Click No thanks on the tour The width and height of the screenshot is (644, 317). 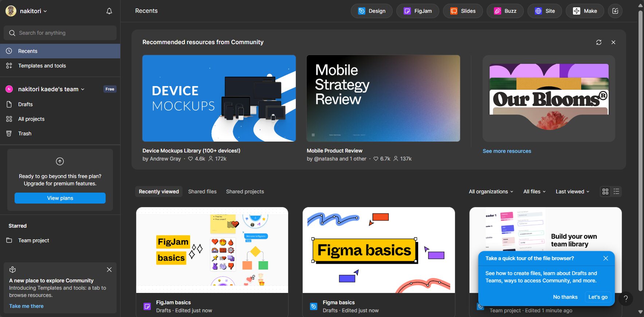coord(565,297)
